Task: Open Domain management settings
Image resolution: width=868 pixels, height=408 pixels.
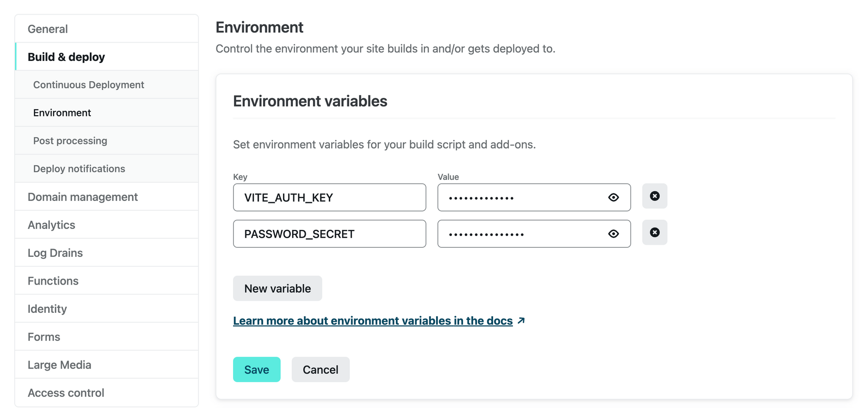Action: pyautogui.click(x=82, y=197)
